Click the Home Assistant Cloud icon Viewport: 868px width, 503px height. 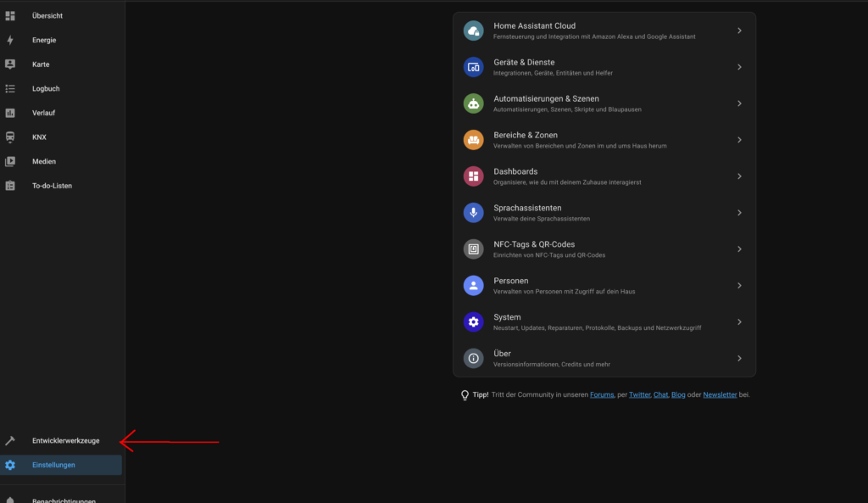click(x=473, y=31)
